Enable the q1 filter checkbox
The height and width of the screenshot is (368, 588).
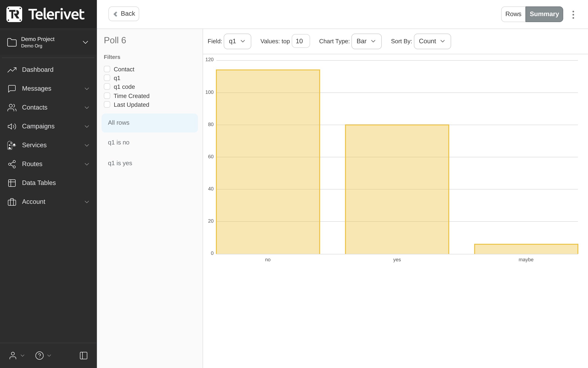tap(107, 78)
